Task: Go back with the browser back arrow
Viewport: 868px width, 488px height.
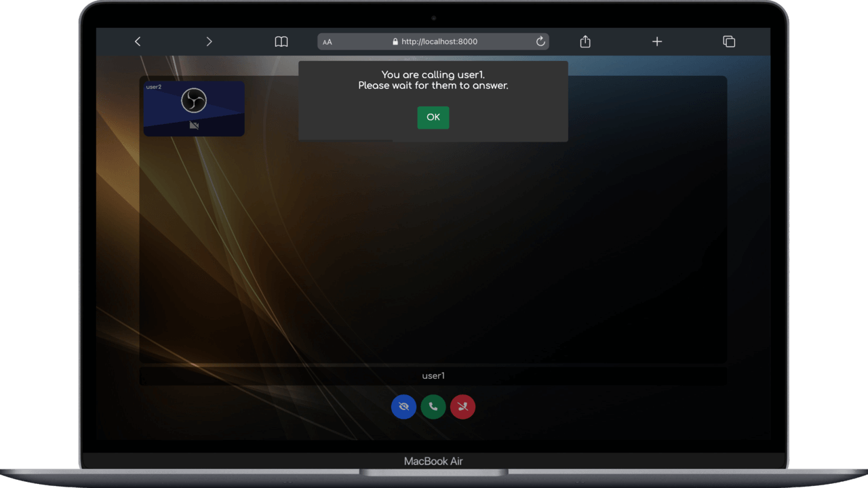Action: 138,41
